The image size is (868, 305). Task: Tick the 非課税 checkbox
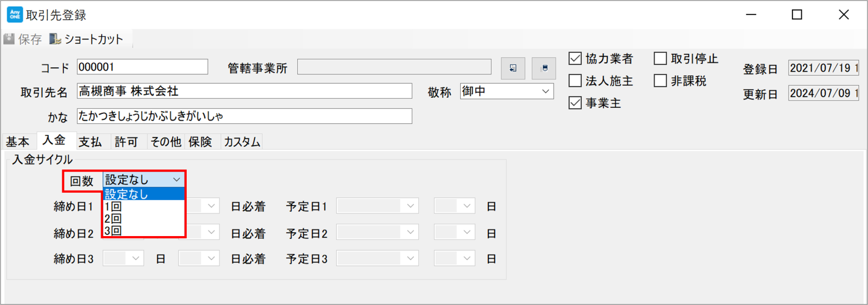tap(660, 81)
